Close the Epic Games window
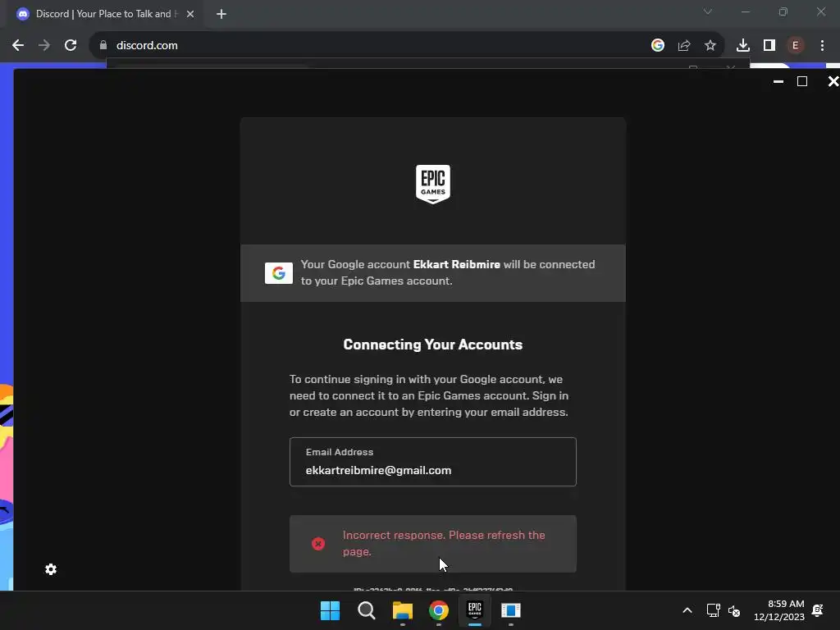The image size is (840, 630). tap(833, 81)
